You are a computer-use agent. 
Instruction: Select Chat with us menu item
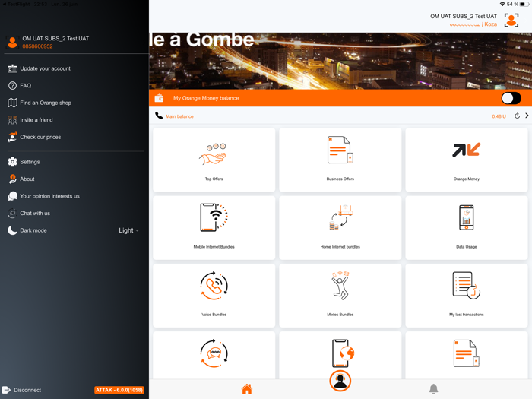[35, 213]
